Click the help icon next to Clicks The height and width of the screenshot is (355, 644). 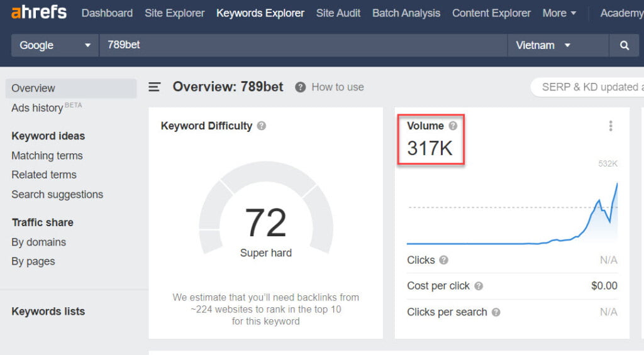pyautogui.click(x=444, y=260)
